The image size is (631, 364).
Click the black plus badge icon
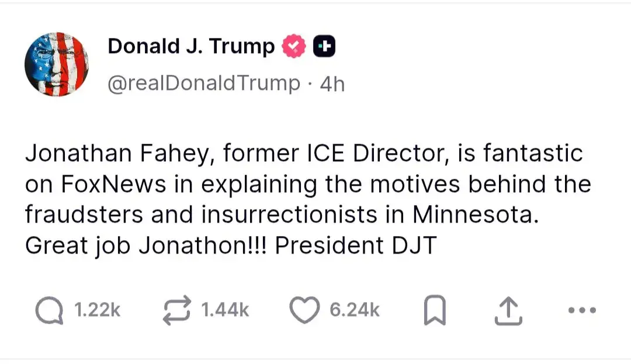pyautogui.click(x=325, y=47)
